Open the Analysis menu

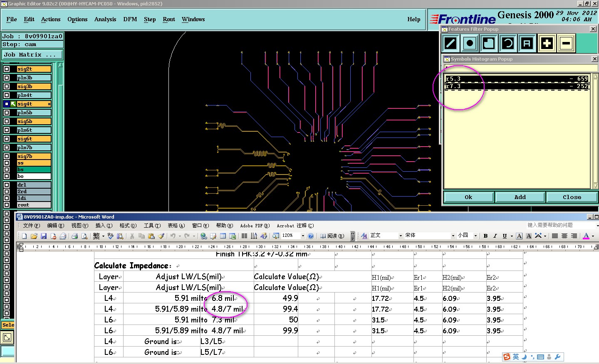[105, 20]
